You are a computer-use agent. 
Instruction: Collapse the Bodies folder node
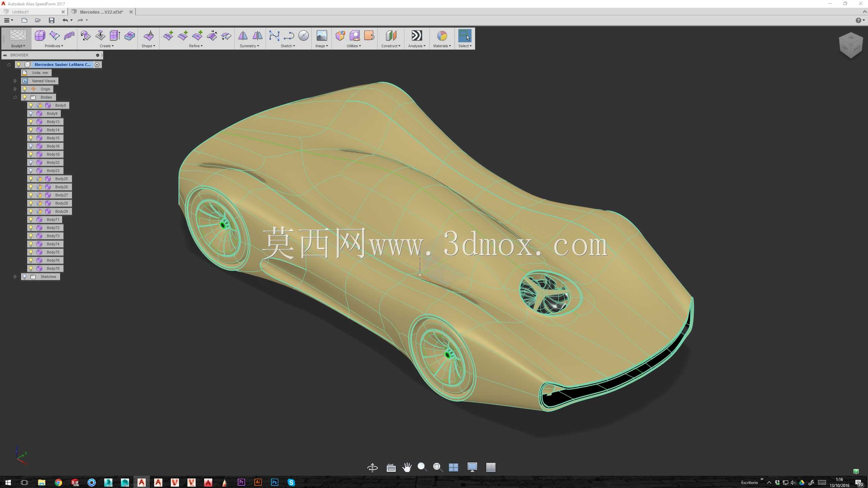pyautogui.click(x=15, y=97)
